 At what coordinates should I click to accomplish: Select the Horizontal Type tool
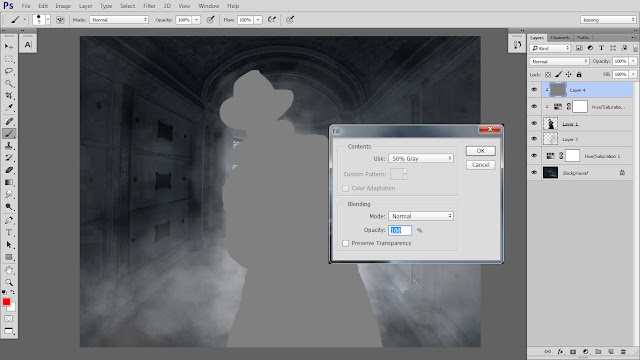[9, 232]
